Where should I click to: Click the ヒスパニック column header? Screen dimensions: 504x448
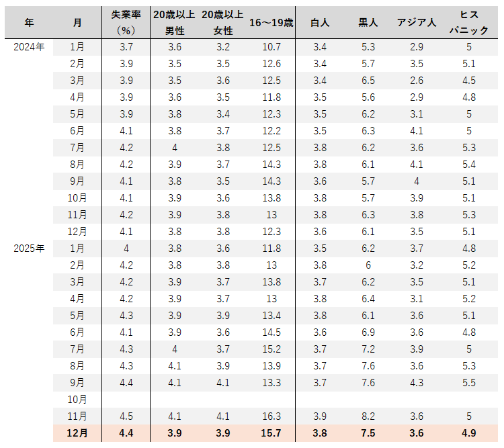pos(468,22)
